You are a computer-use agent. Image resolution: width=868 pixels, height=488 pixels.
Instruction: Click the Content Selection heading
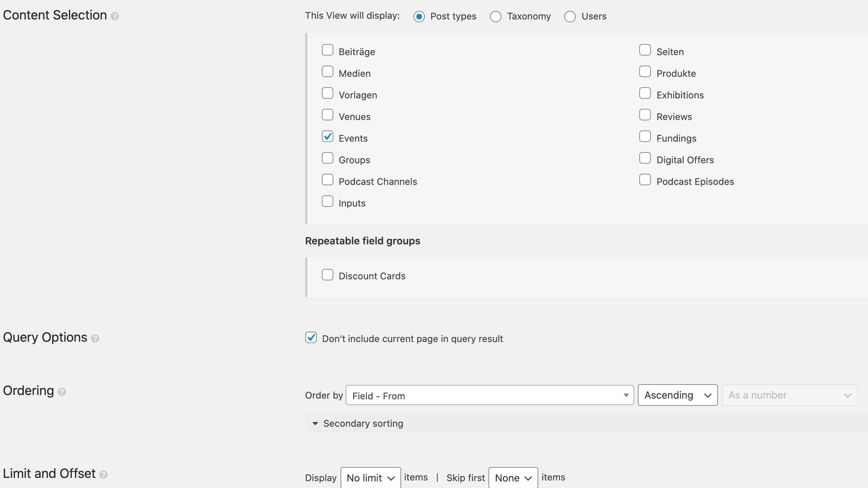click(55, 15)
